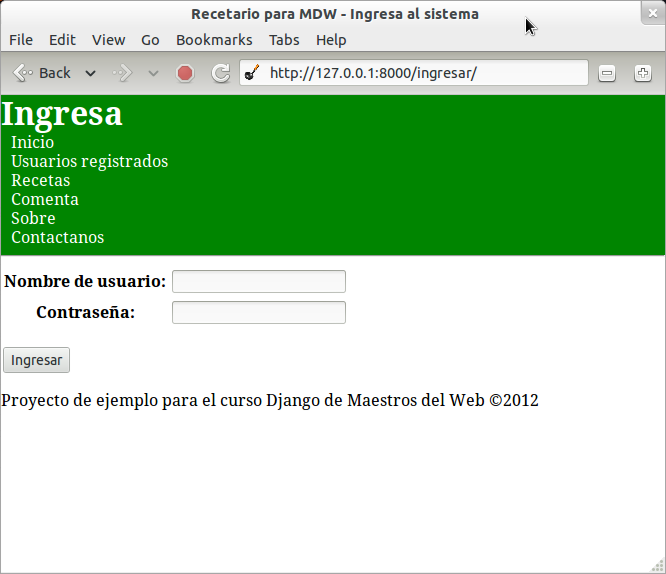Visit the Contactanos link
Image resolution: width=666 pixels, height=574 pixels.
coord(57,238)
